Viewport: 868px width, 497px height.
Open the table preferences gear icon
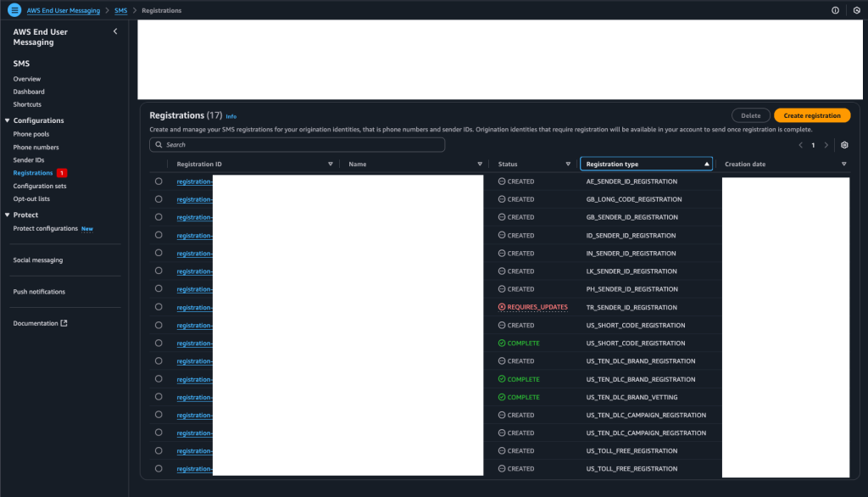click(x=843, y=145)
